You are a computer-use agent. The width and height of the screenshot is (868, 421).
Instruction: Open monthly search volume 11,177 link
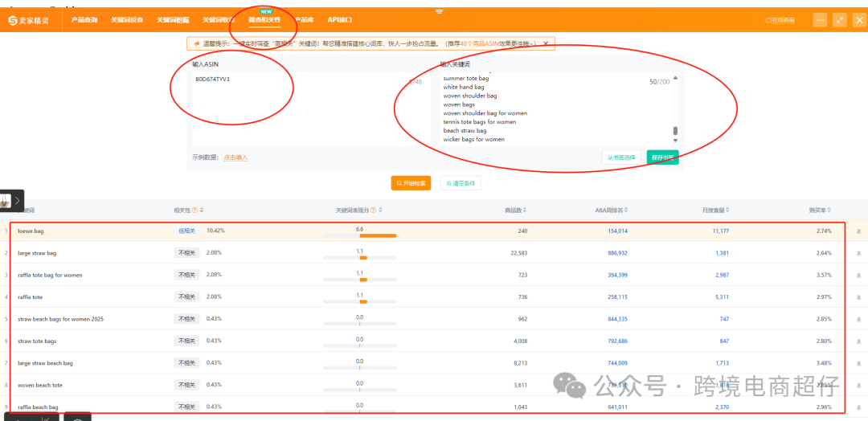pyautogui.click(x=721, y=231)
